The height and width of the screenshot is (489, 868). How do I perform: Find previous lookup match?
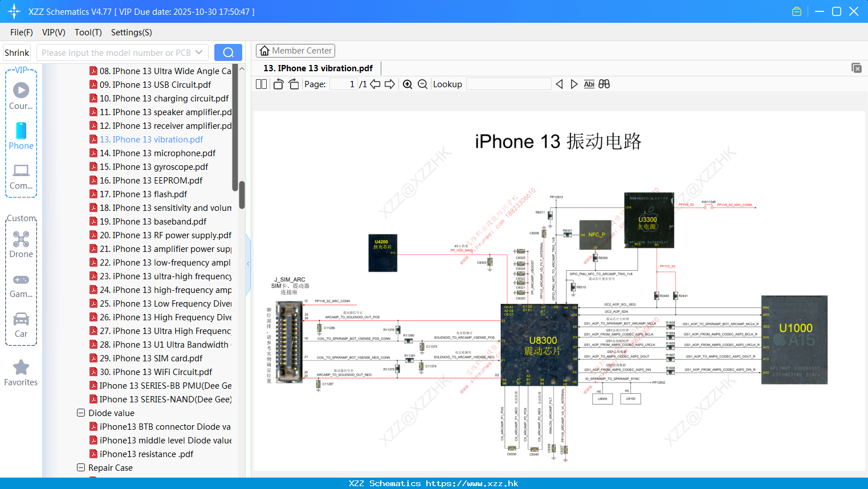559,84
